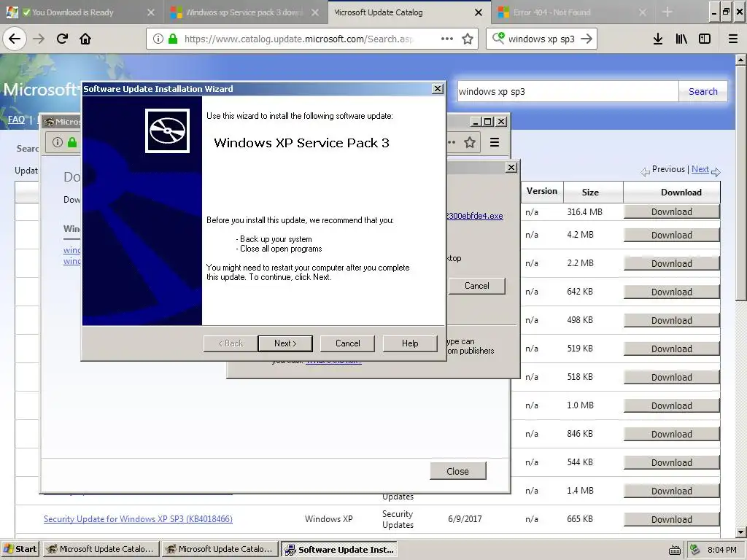Click the Next arrow icon beside pagination
The height and width of the screenshot is (560, 747).
(x=716, y=171)
